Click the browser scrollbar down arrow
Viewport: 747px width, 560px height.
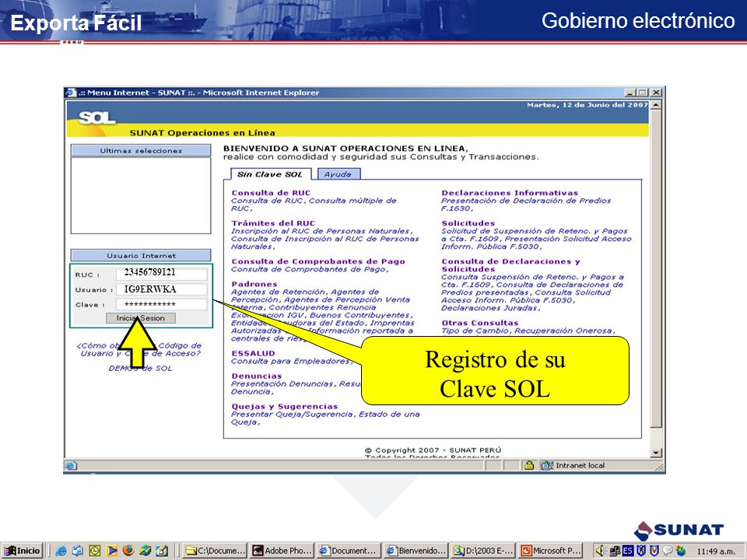656,453
